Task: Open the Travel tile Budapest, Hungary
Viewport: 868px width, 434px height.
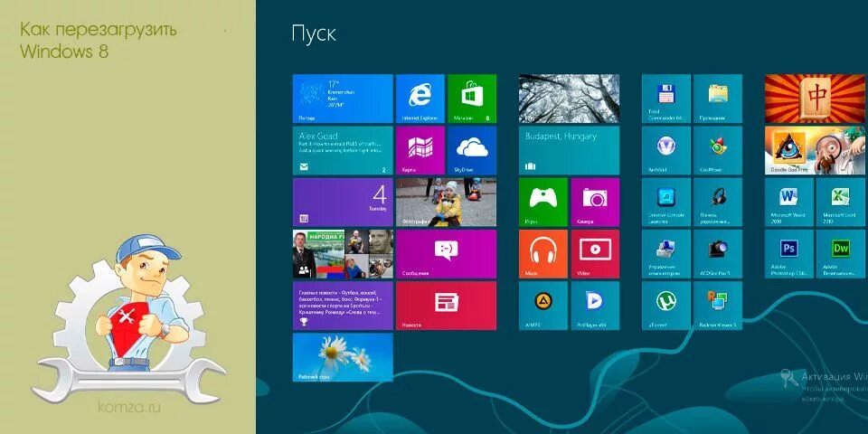Action: [569, 151]
